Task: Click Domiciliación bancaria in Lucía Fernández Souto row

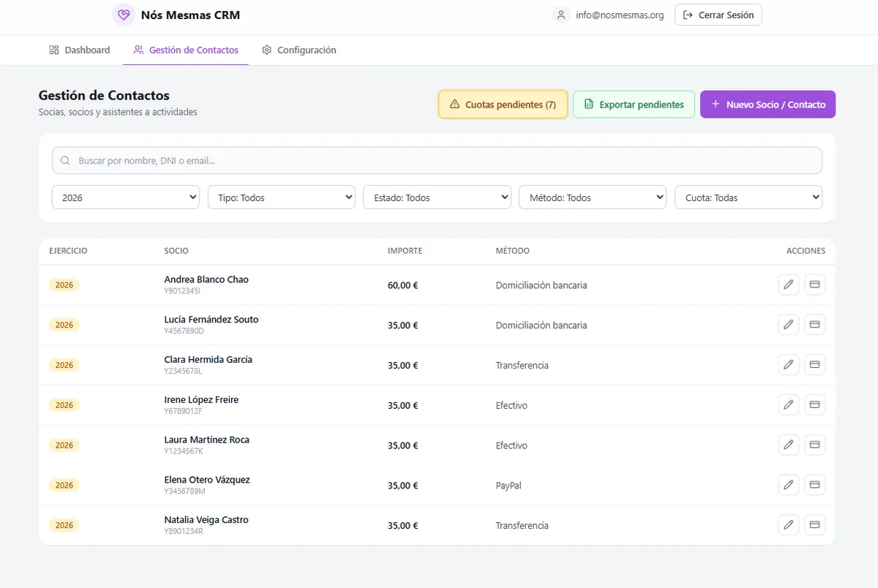Action: (x=541, y=325)
